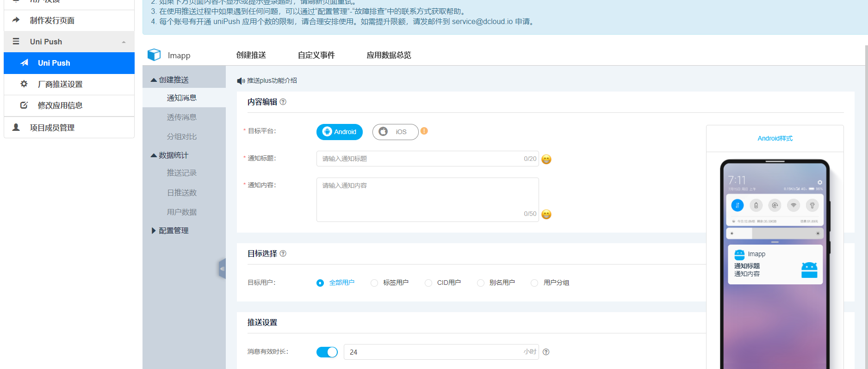Click the blue cube Imapp app icon
Screen dimensions: 868x369
(x=154, y=55)
